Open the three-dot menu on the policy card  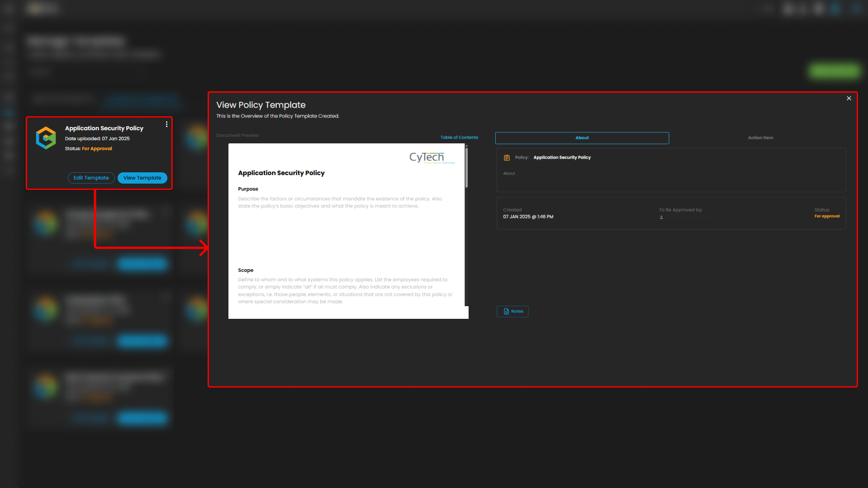pyautogui.click(x=166, y=124)
